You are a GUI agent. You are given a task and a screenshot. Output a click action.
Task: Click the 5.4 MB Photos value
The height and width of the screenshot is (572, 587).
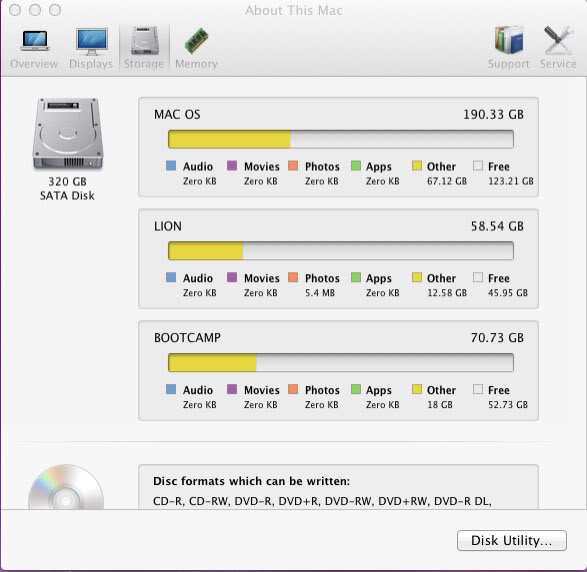[x=320, y=293]
